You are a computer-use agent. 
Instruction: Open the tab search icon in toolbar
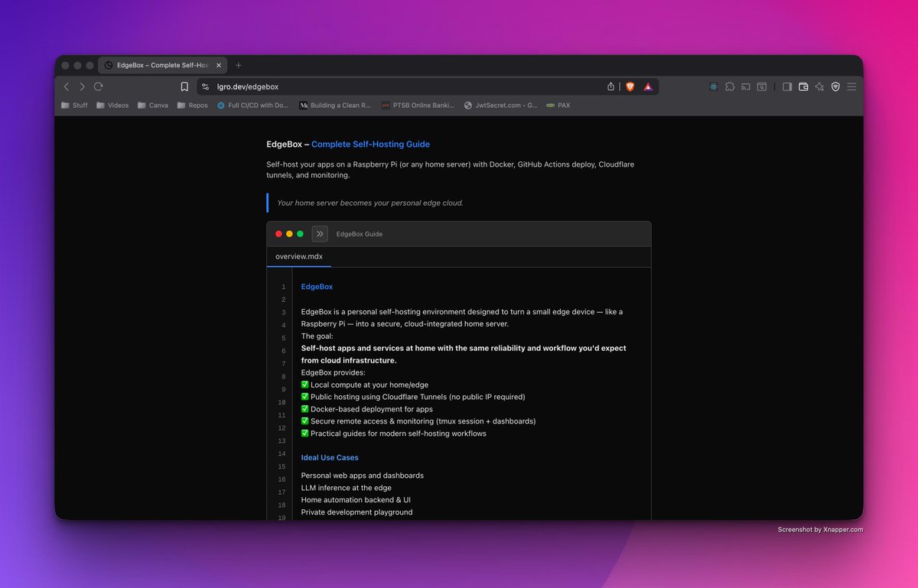click(x=762, y=87)
